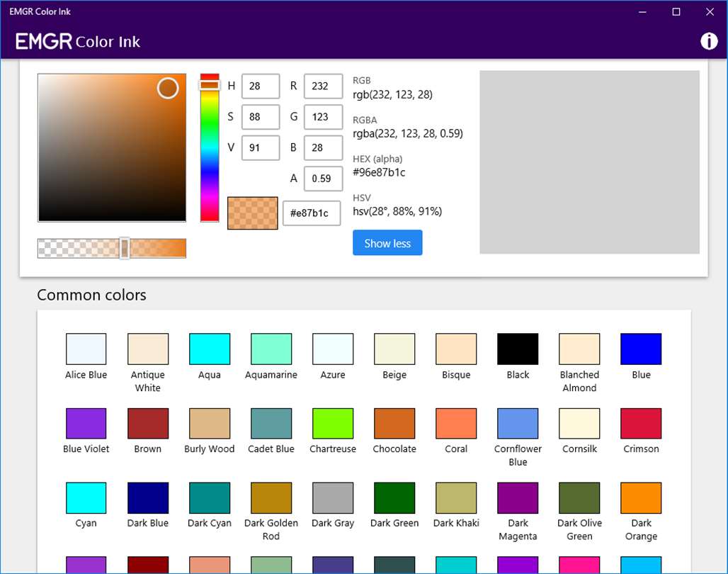
Task: Click the saturation-value picker circle
Action: tap(168, 88)
